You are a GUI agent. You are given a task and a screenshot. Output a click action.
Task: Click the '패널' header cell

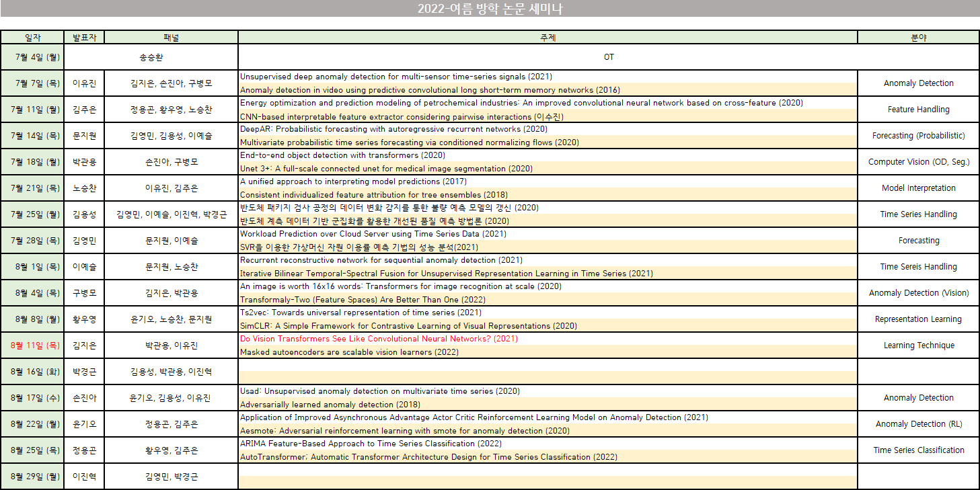click(x=171, y=38)
